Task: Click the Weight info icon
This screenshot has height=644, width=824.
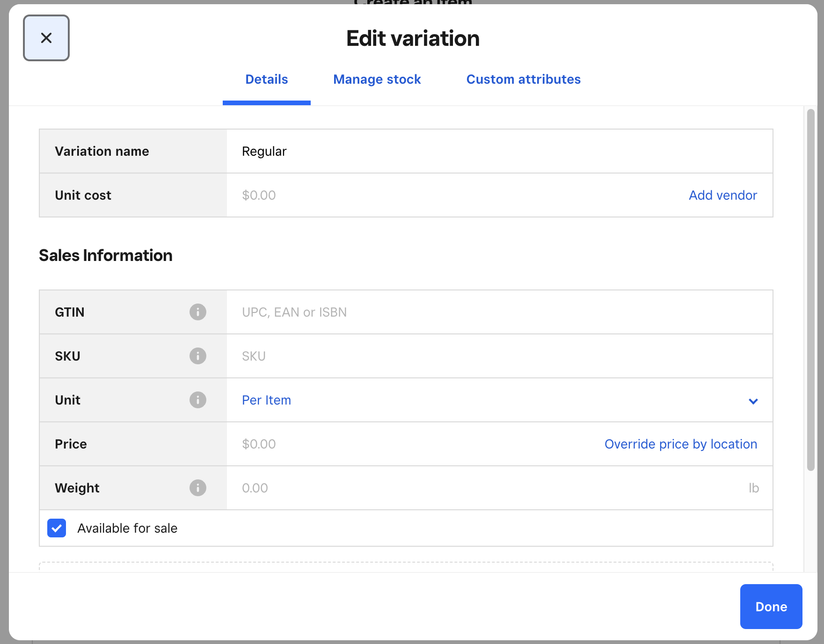Action: point(197,488)
